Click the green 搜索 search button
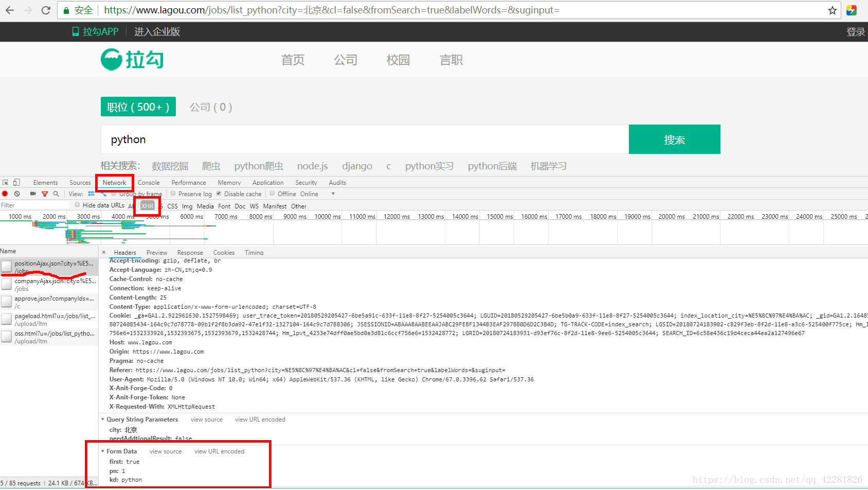This screenshot has width=868, height=490. 674,139
